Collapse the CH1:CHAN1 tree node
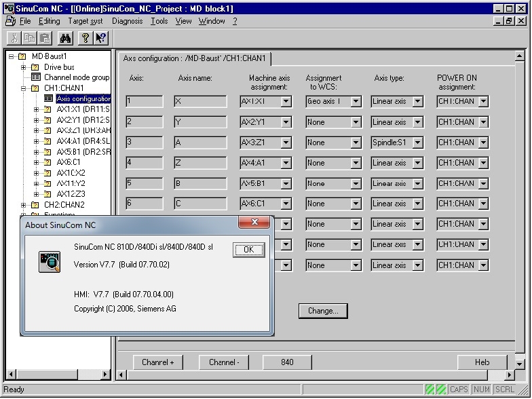Screen dimensions: 532x399 click(23, 88)
